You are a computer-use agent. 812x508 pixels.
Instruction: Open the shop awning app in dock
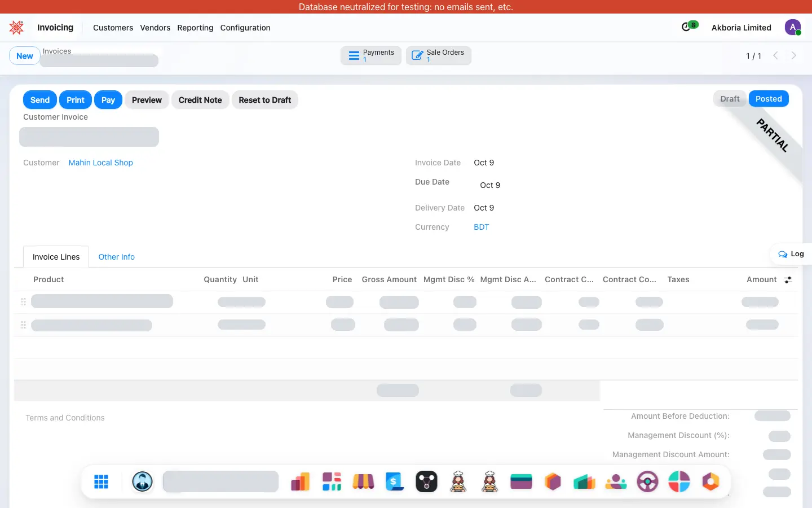(x=364, y=481)
